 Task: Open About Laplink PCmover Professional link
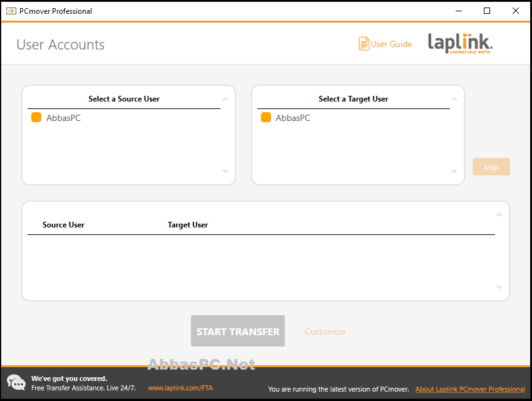click(470, 389)
